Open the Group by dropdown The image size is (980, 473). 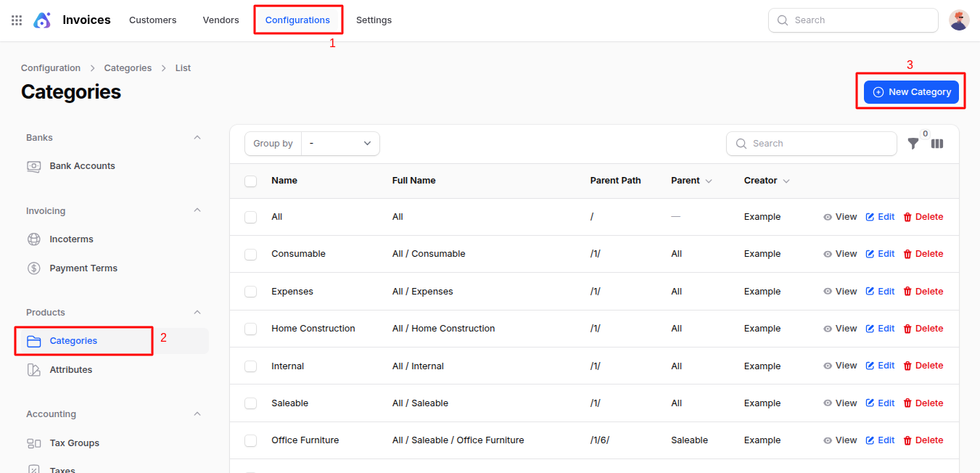(340, 144)
